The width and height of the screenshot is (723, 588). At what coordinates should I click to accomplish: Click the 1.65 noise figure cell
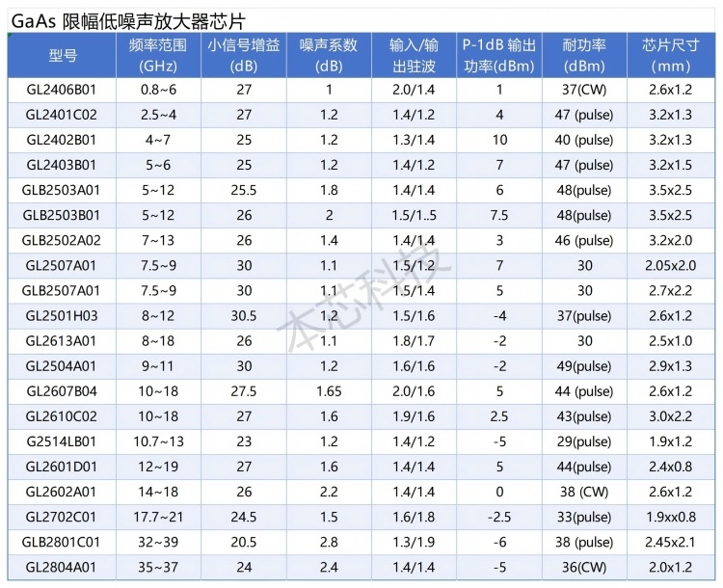328,390
